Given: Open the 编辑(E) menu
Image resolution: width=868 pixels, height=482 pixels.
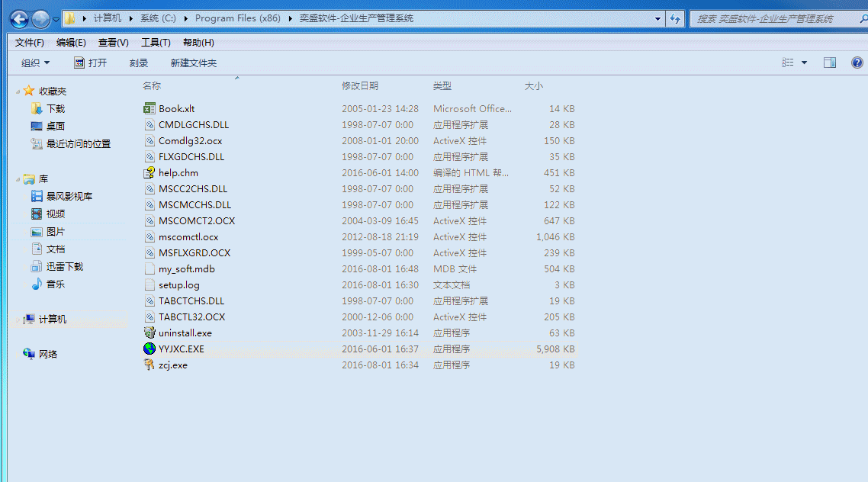Looking at the screenshot, I should [x=71, y=43].
